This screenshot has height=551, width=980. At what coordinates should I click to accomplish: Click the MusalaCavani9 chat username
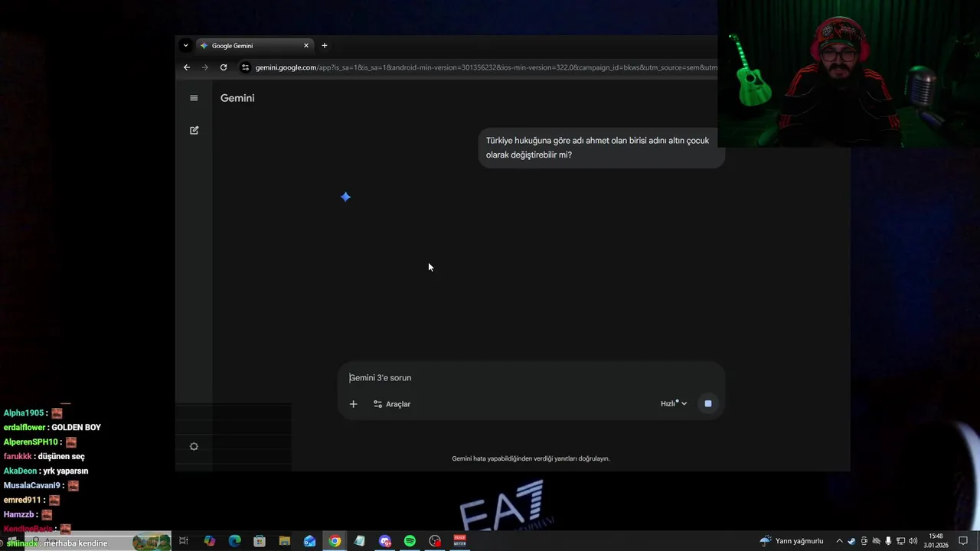(x=31, y=486)
